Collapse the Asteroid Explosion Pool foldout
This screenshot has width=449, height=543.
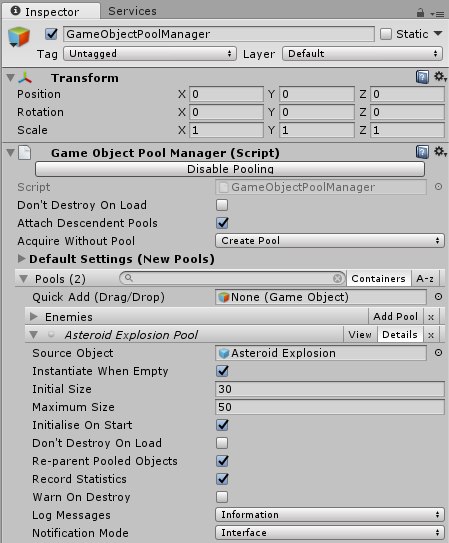click(33, 335)
